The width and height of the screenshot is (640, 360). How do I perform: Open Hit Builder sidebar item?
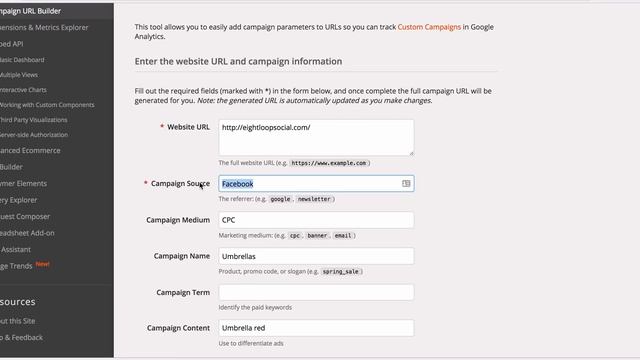coord(11,167)
